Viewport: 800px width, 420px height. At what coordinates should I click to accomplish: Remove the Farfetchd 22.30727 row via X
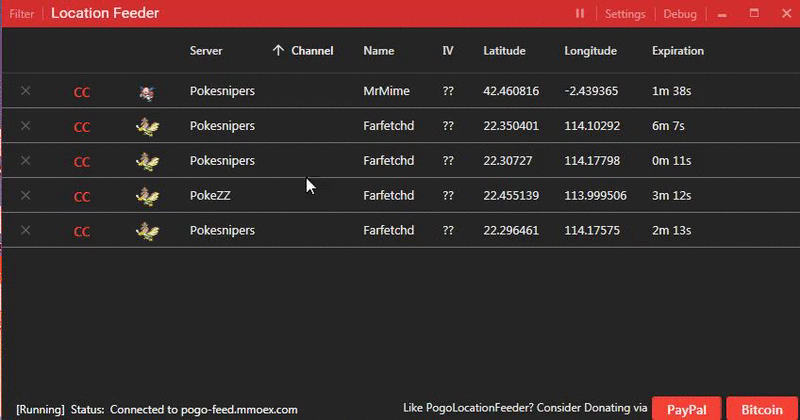pyautogui.click(x=26, y=160)
